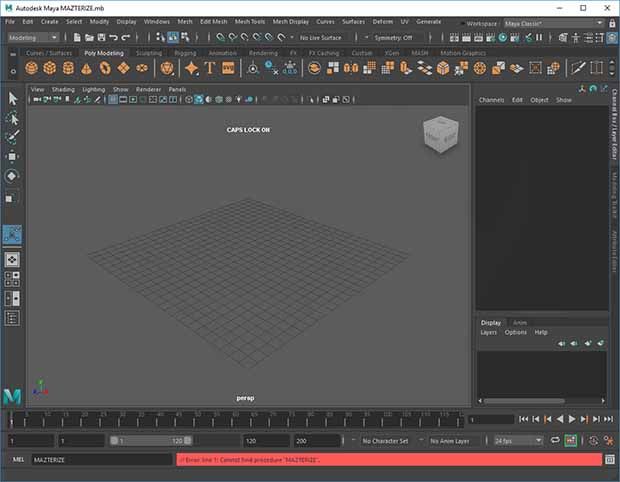The height and width of the screenshot is (482, 620).
Task: Open Channels menu in Channel Box
Action: [x=491, y=100]
